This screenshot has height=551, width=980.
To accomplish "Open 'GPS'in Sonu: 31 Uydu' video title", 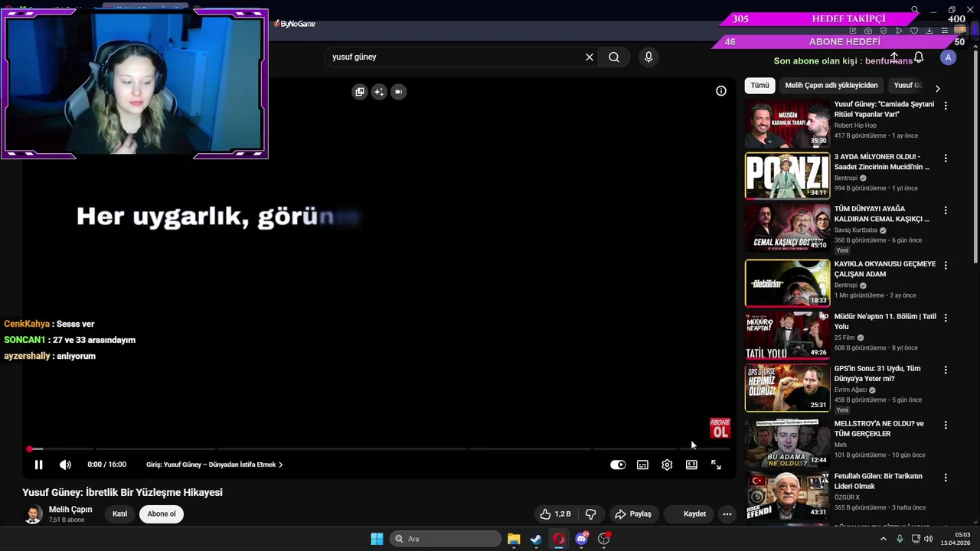I will (877, 373).
